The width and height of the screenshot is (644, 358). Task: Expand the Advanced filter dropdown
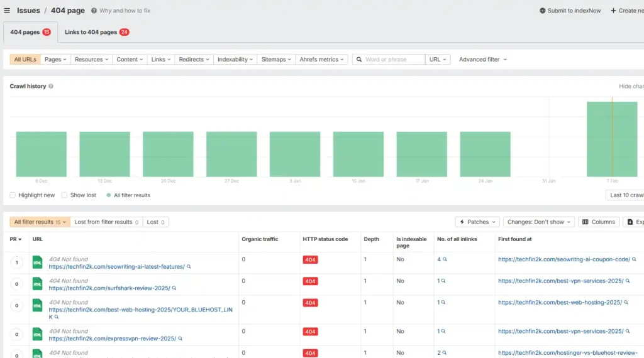(x=482, y=60)
